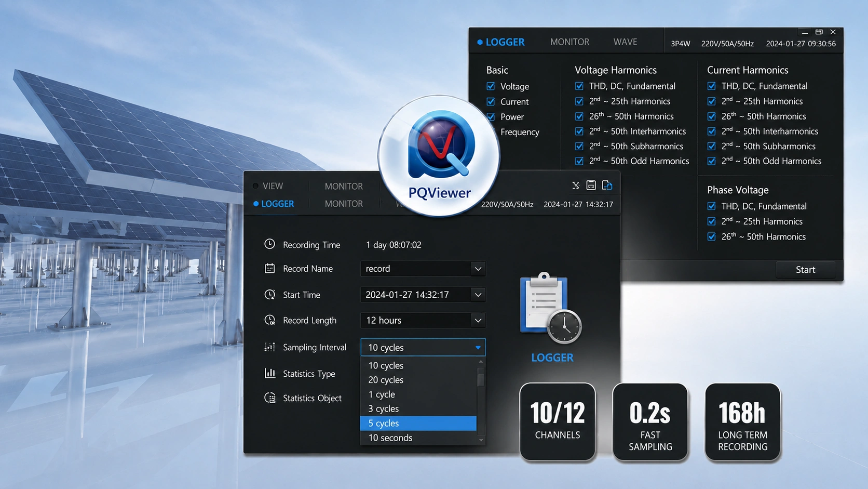Click the Statistics Object row icon
The height and width of the screenshot is (489, 868).
click(x=270, y=398)
